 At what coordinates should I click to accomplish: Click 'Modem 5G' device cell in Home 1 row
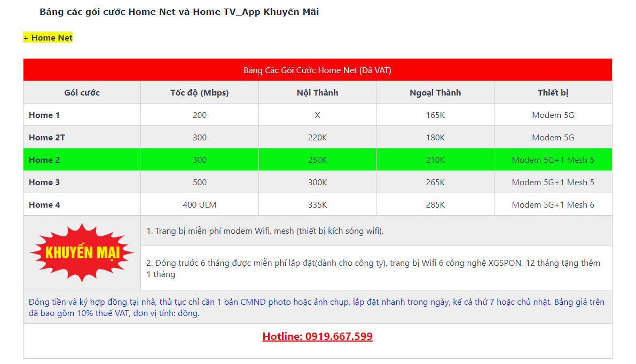553,115
